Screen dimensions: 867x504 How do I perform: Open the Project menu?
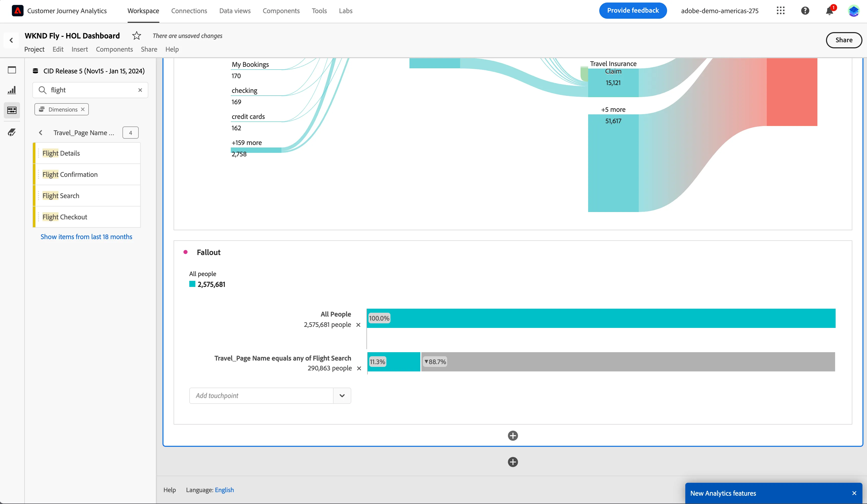[34, 49]
